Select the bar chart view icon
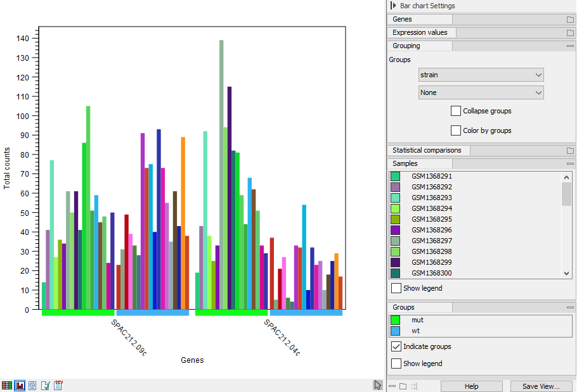The image size is (577, 392). (x=20, y=385)
